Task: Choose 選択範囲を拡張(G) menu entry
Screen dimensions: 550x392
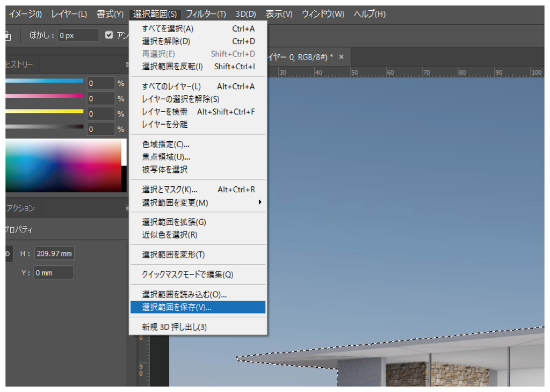Action: pos(198,222)
